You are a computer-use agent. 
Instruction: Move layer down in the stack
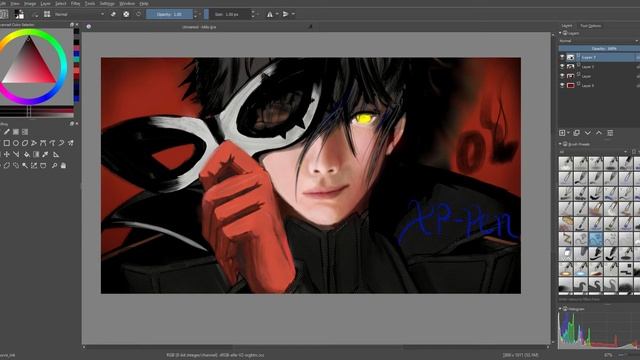[588, 133]
